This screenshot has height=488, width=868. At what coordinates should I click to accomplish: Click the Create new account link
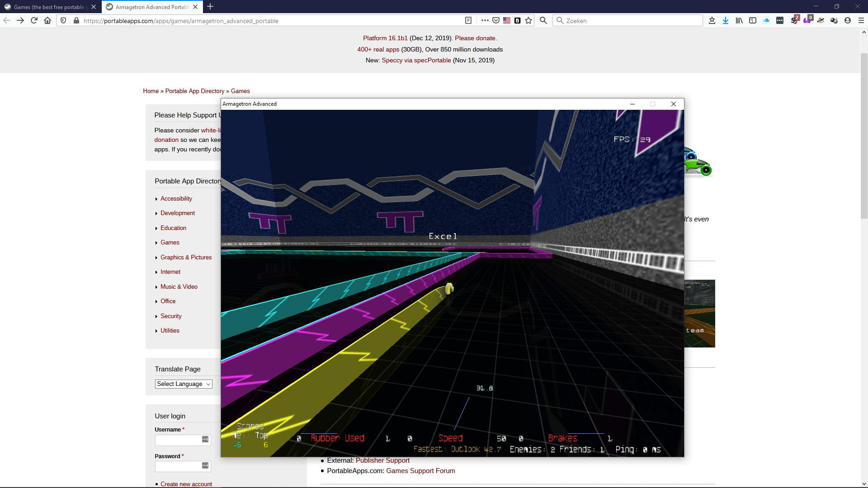[x=186, y=484]
